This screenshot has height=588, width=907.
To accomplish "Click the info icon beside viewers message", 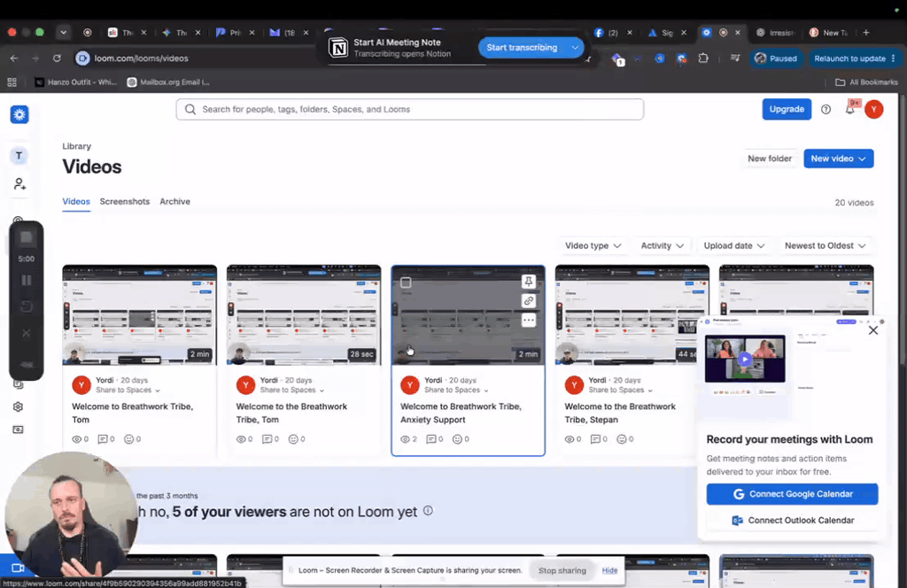I will tap(428, 511).
